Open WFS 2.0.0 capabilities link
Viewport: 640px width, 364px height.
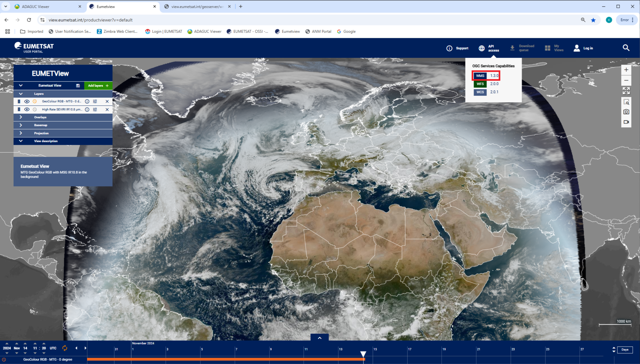click(x=486, y=84)
